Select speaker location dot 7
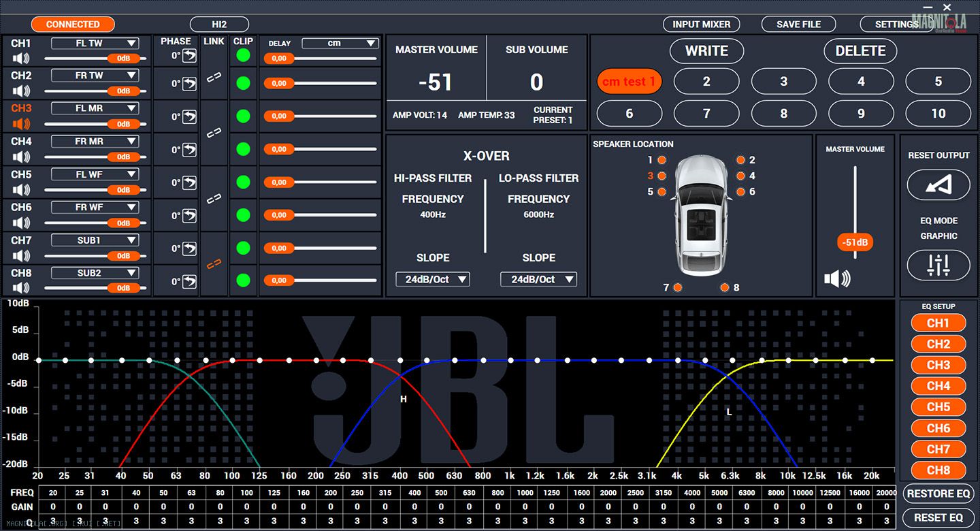980x531 pixels. (677, 287)
